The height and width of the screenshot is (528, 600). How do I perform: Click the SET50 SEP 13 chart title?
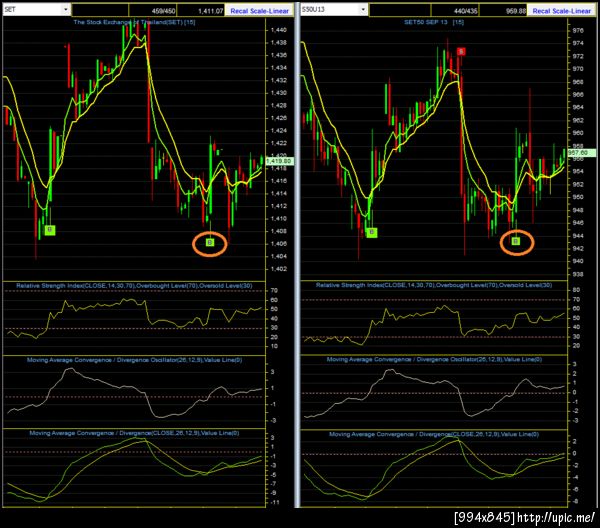tap(434, 22)
